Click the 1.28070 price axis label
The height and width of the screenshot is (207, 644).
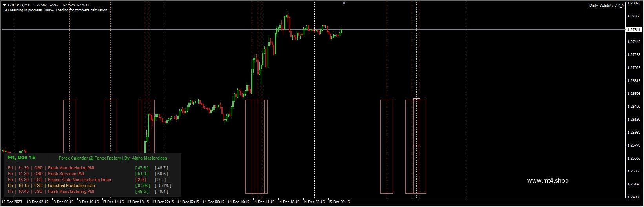[x=634, y=3]
